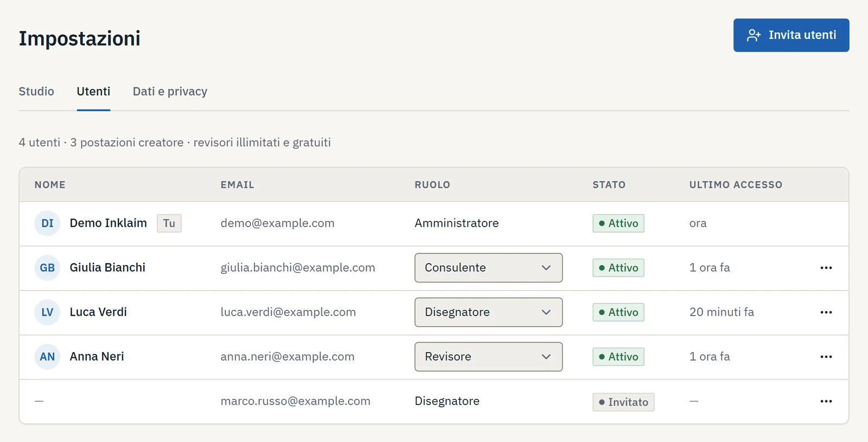Click the Impostazioni page heading
Image resolution: width=868 pixels, height=442 pixels.
pyautogui.click(x=80, y=39)
